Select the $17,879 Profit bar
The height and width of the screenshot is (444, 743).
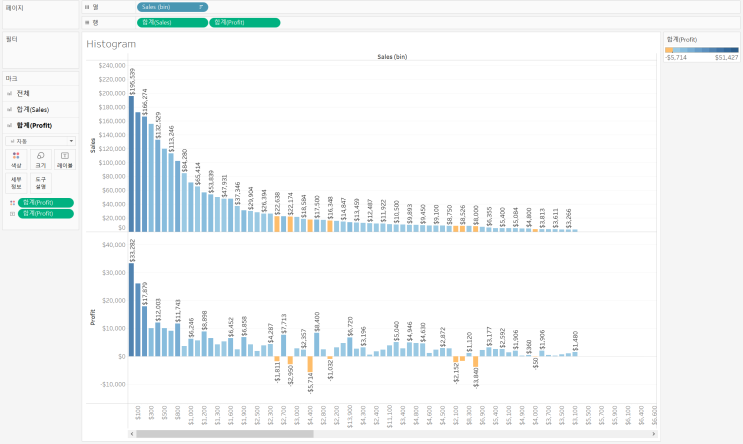[145, 331]
